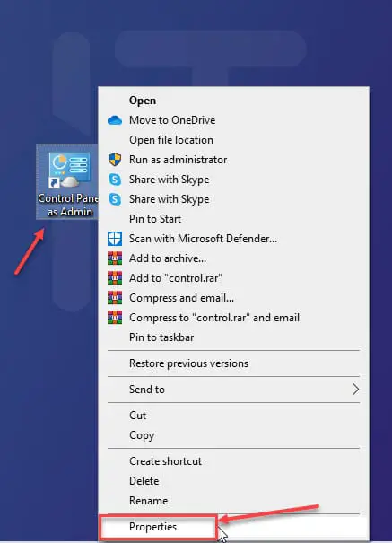Click the WinRAR icon beside Compress and email
This screenshot has width=392, height=543.
click(115, 298)
